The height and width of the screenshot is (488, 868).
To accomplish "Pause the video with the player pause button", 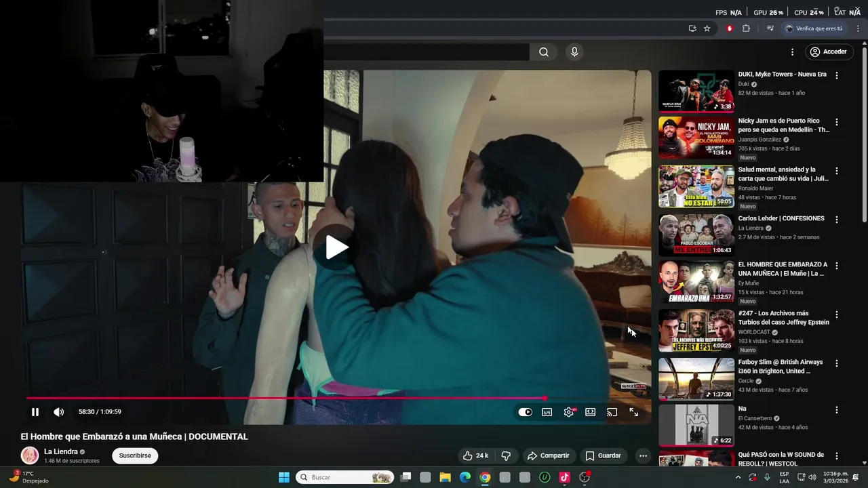I will pos(35,412).
